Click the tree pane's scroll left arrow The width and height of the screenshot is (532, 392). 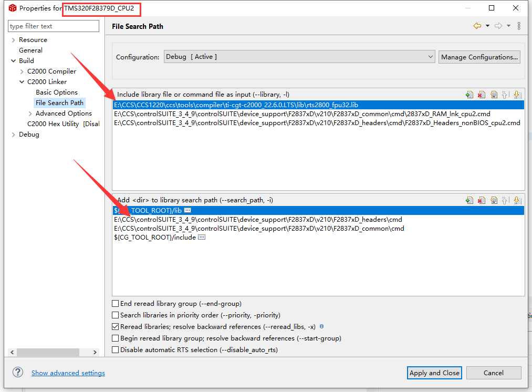[12, 352]
